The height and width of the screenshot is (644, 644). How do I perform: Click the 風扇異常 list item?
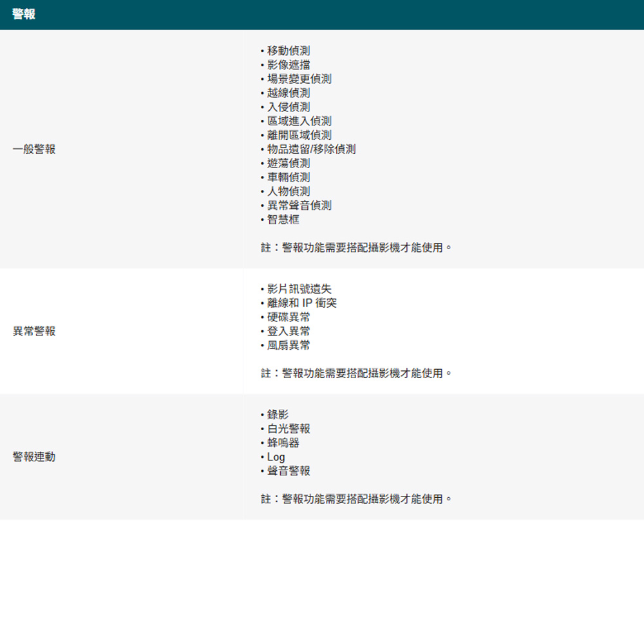(288, 345)
